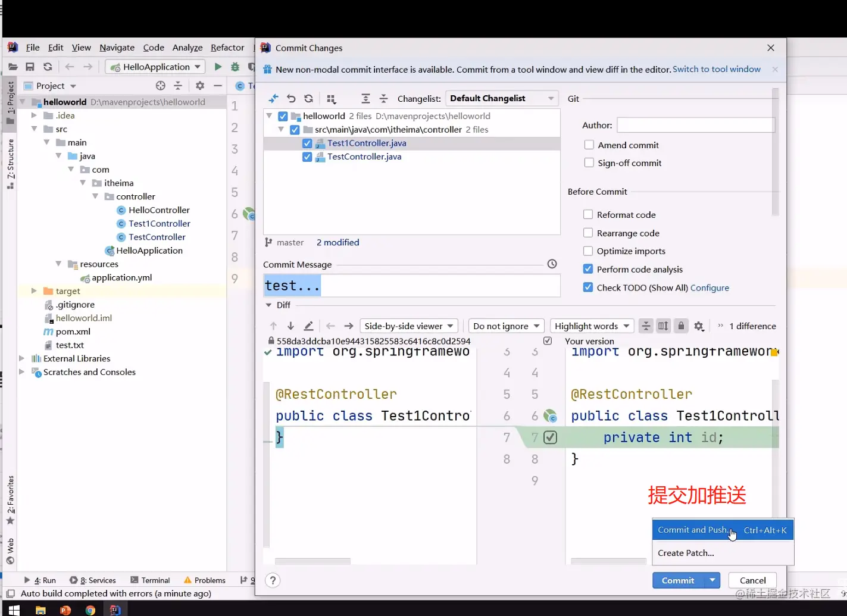Uncheck the src\main\java controller folder checkbox
Image resolution: width=847 pixels, height=616 pixels.
(x=295, y=130)
